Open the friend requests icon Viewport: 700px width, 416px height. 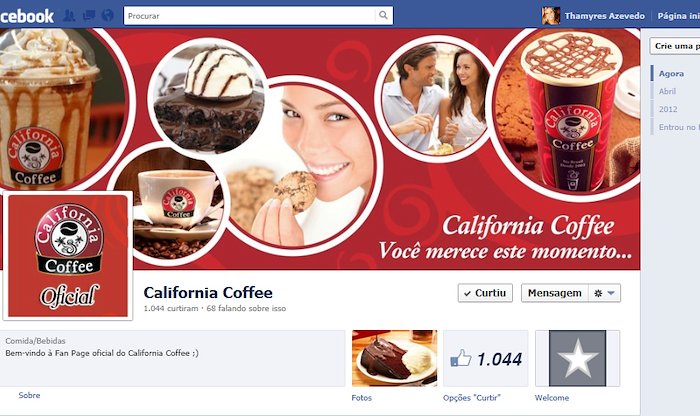[69, 16]
